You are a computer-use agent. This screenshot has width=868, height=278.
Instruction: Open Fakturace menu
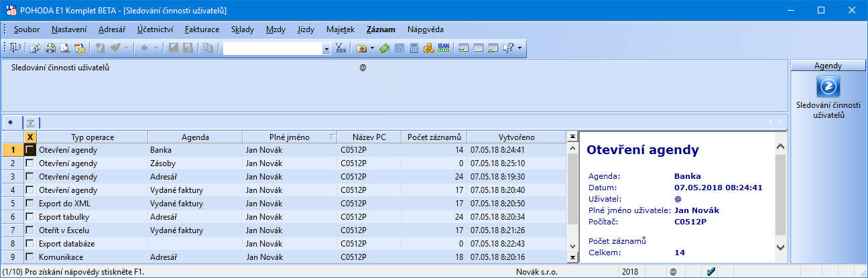(202, 29)
